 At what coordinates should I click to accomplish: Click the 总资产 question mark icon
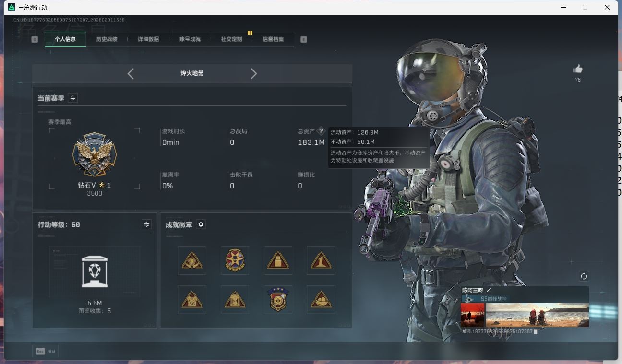pyautogui.click(x=321, y=131)
